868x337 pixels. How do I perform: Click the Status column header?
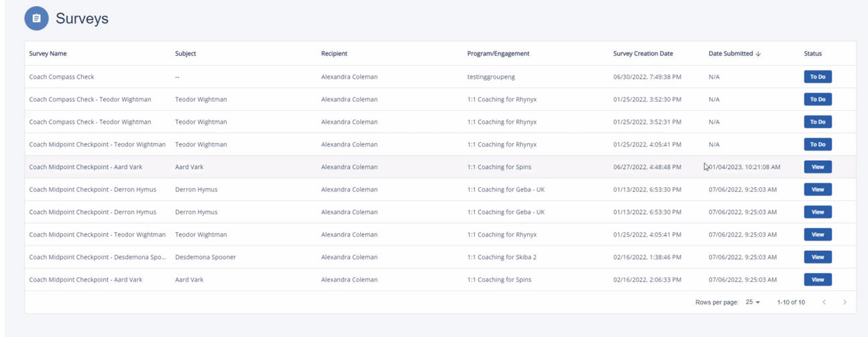click(812, 54)
